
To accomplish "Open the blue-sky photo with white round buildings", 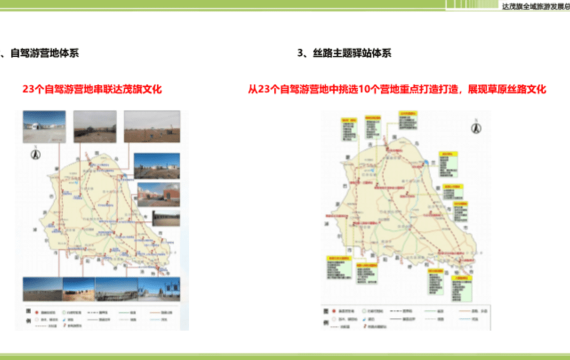I will coord(157,166).
